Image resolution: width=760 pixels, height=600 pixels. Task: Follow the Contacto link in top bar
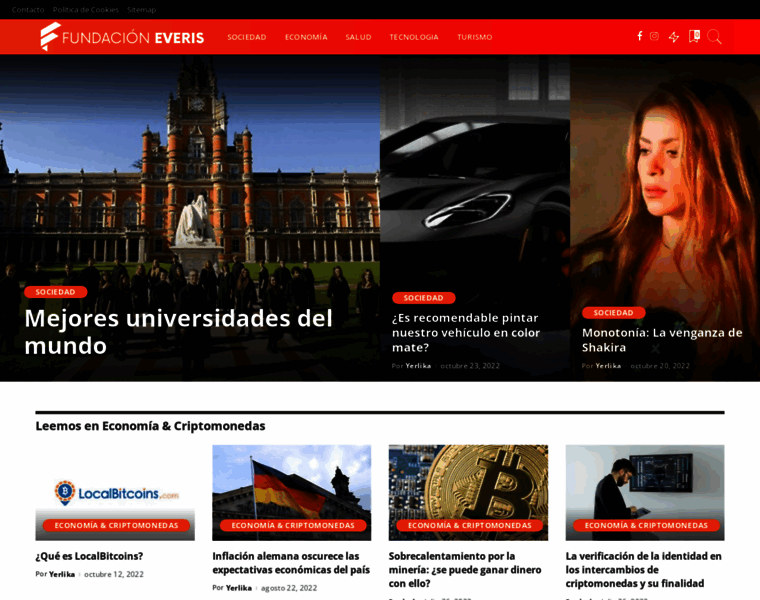[x=28, y=10]
